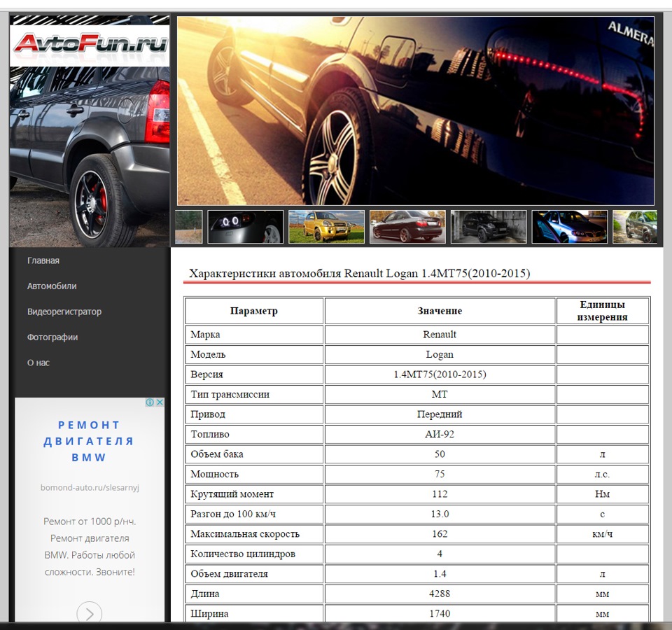Click the 'Максимальная скорость' parameter cell
Screen dimensions: 672x630
click(x=253, y=534)
